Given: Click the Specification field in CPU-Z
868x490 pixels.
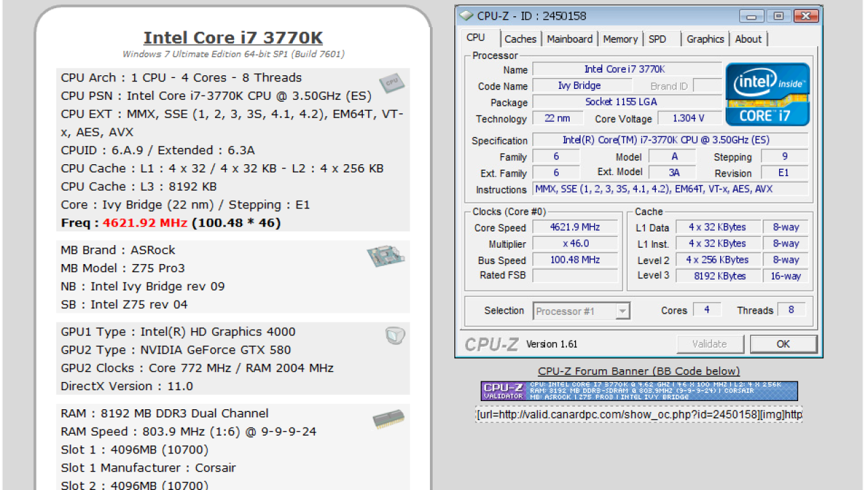Looking at the screenshot, I should pyautogui.click(x=670, y=140).
